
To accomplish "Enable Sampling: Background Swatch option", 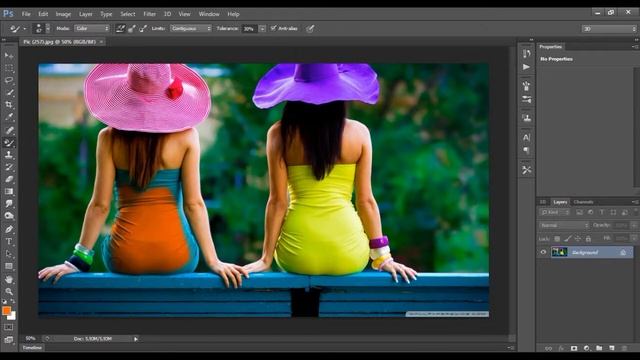I will coord(143,29).
